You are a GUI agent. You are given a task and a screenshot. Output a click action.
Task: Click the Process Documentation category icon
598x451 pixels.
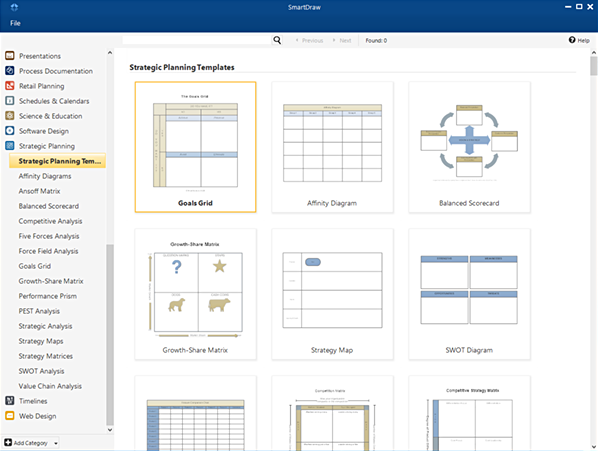click(x=10, y=71)
